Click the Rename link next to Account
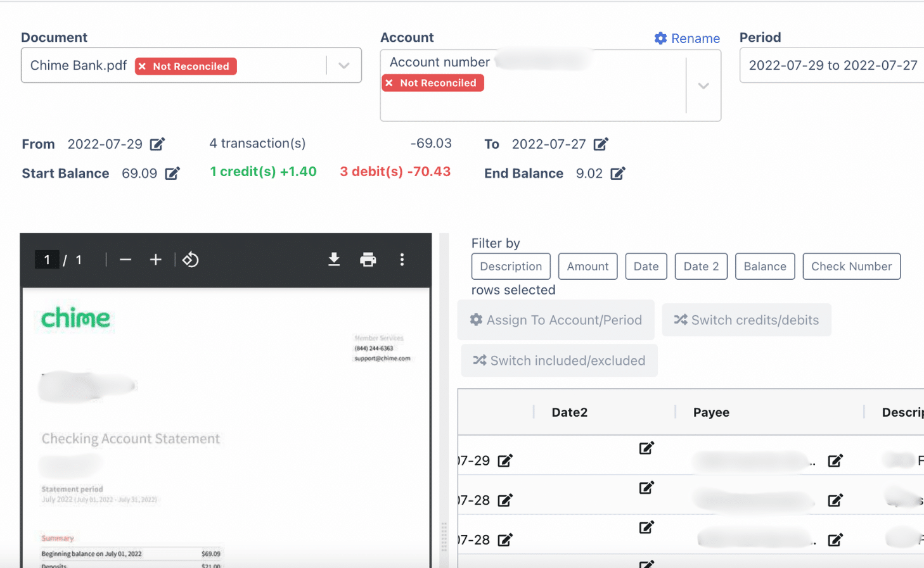 [695, 38]
